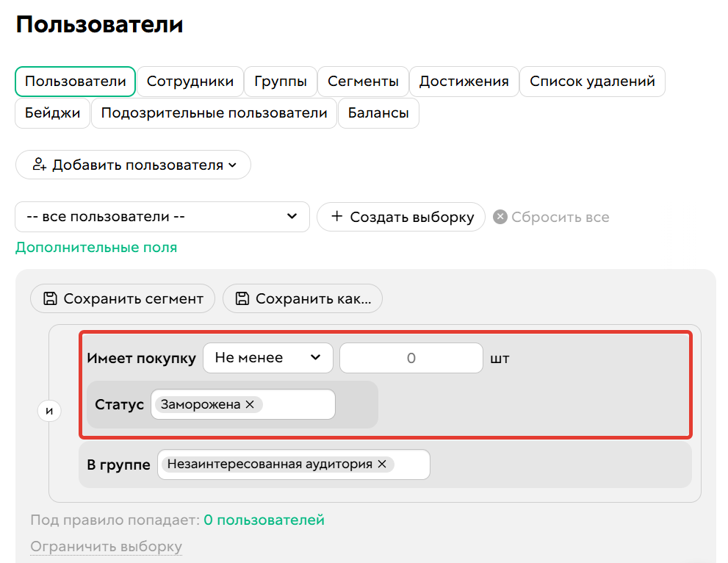
Task: Click the circular X icon on Сбросить все
Action: (x=499, y=216)
